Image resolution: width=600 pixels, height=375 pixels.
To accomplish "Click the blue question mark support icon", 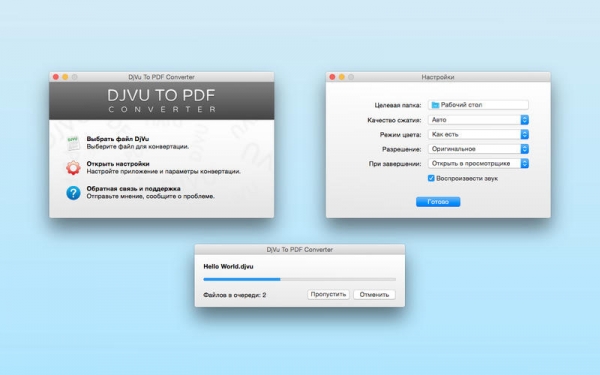I will click(x=73, y=193).
